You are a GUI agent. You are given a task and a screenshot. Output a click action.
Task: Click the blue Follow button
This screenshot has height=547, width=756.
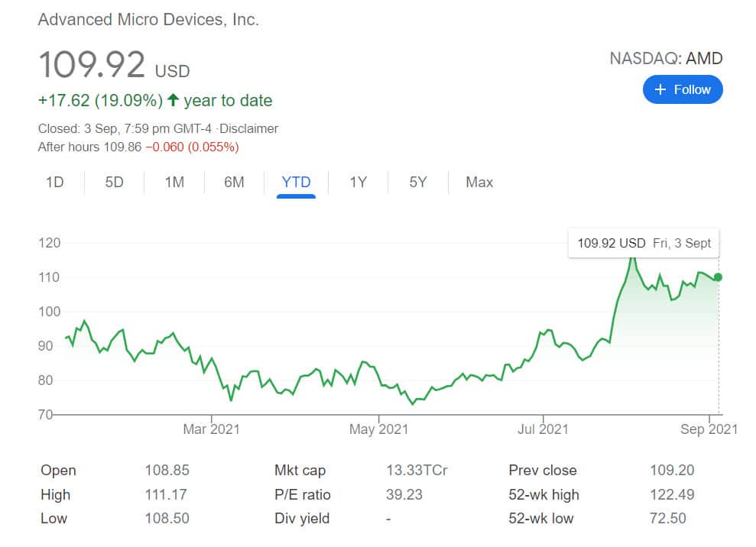point(682,89)
